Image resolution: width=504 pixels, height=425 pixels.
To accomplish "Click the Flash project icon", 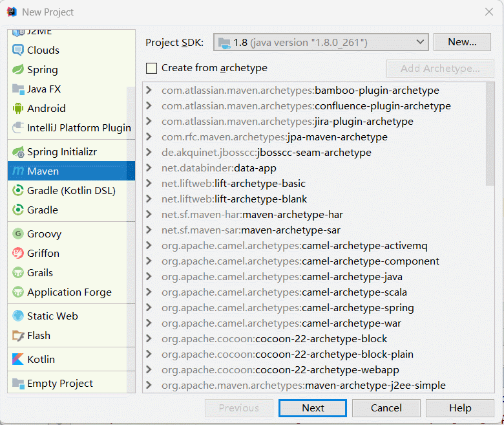I will point(18,336).
